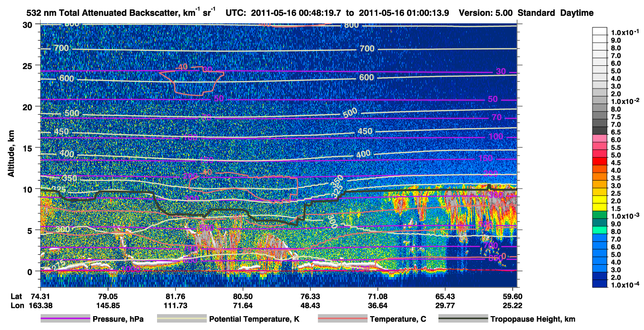Click longitude value 145.85

point(107,305)
